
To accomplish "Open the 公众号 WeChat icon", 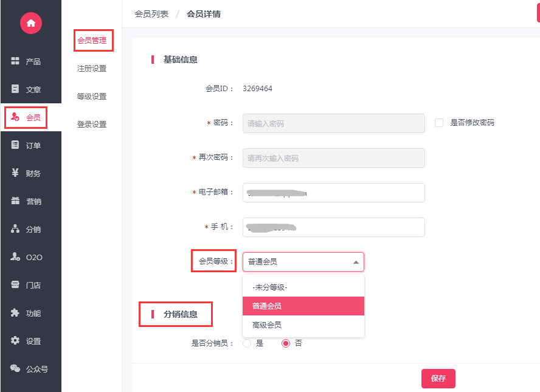I will point(15,368).
